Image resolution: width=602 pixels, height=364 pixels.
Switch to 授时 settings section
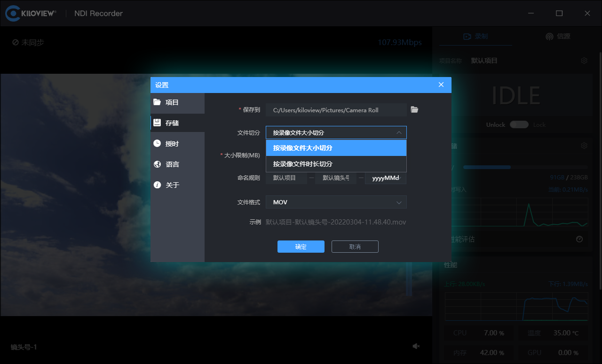pos(177,144)
